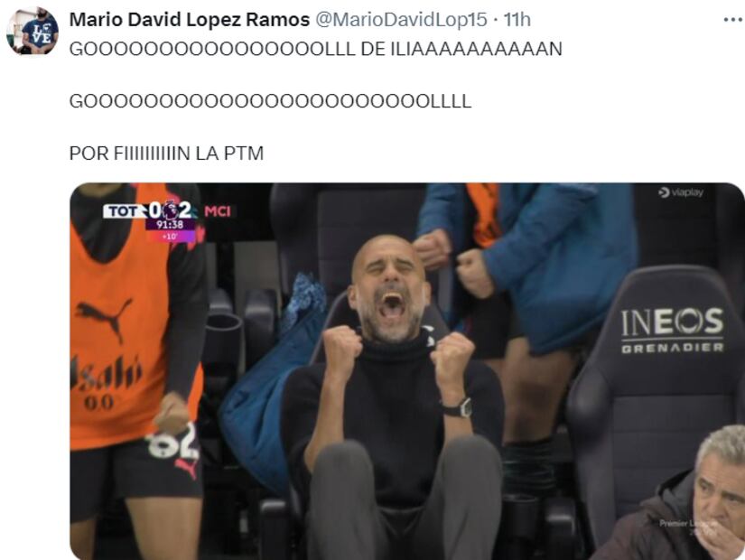Click the 91:38 match clock
The width and height of the screenshot is (745, 560).
pos(170,224)
